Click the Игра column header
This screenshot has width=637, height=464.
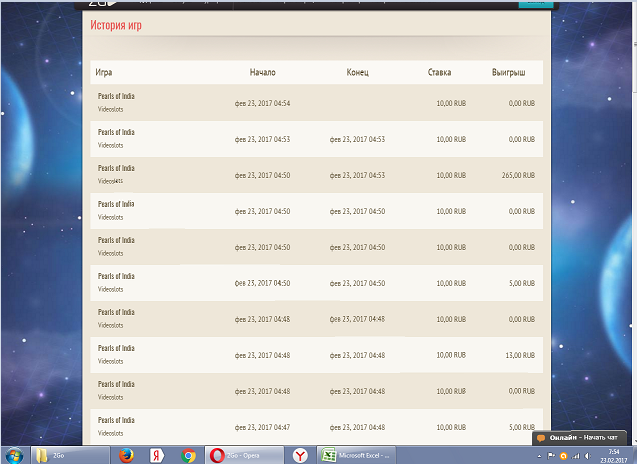[x=104, y=72]
